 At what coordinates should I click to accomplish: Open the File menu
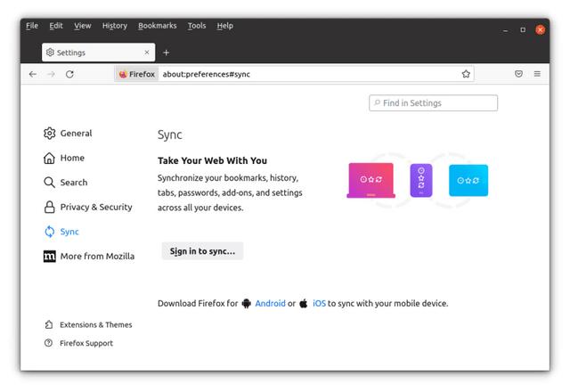(x=32, y=26)
